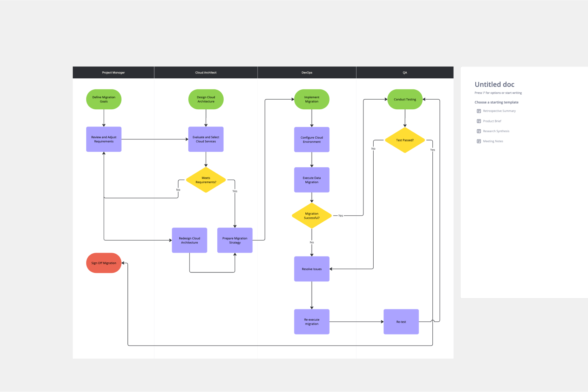Screen dimensions: 588x392
Task: Select the Sign Off Migration node
Action: point(103,263)
